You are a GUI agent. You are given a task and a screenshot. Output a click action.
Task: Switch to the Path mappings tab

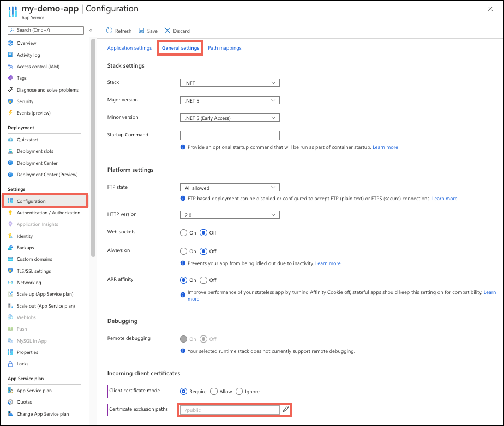coord(225,48)
